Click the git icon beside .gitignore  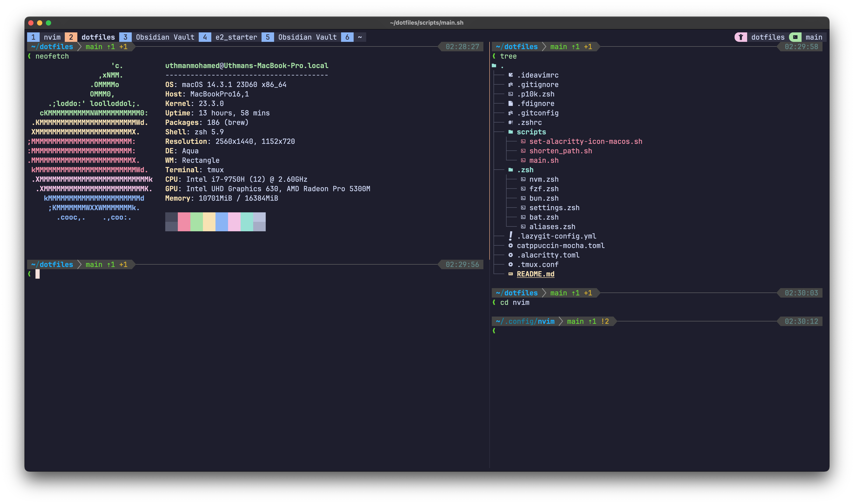tap(510, 85)
